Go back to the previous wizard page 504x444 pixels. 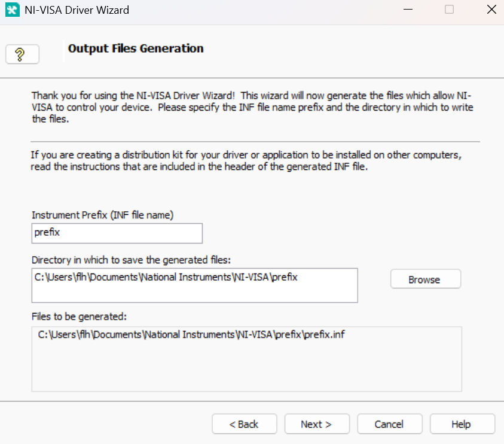coord(245,424)
